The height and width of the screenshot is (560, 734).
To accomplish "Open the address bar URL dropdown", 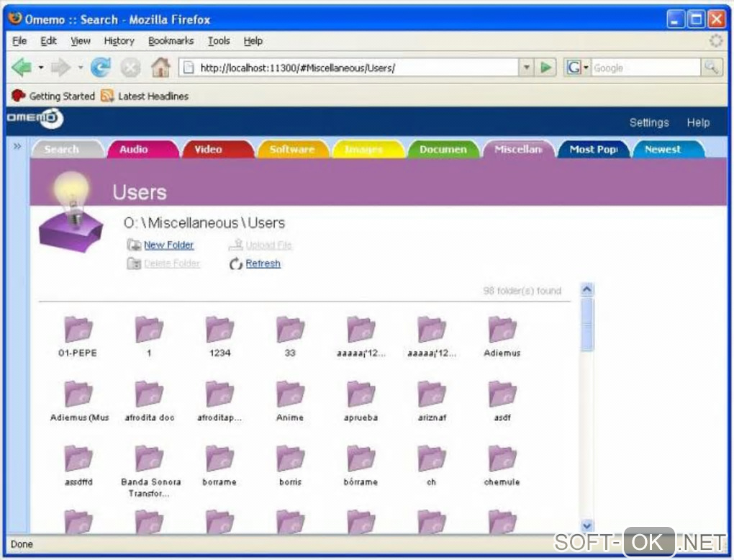I will point(527,68).
